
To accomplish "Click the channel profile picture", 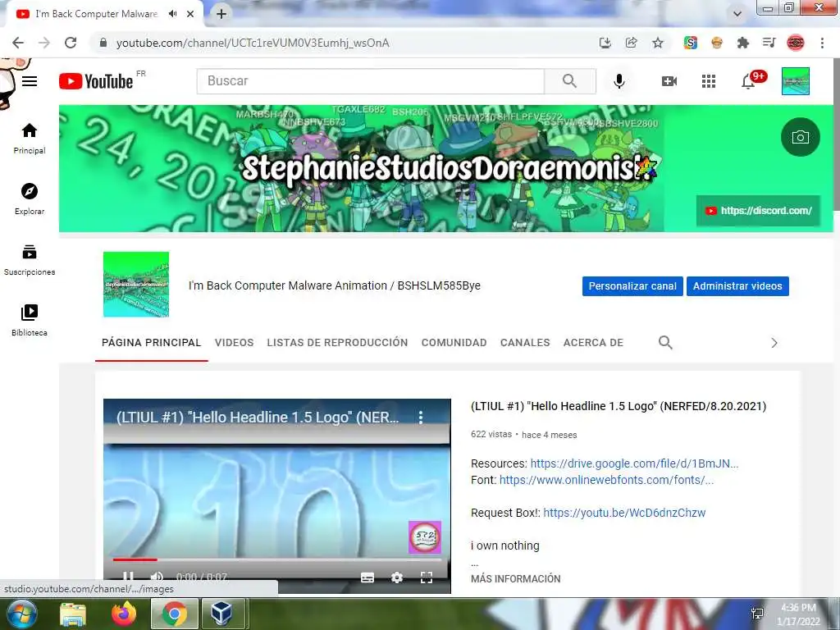I will [x=136, y=285].
